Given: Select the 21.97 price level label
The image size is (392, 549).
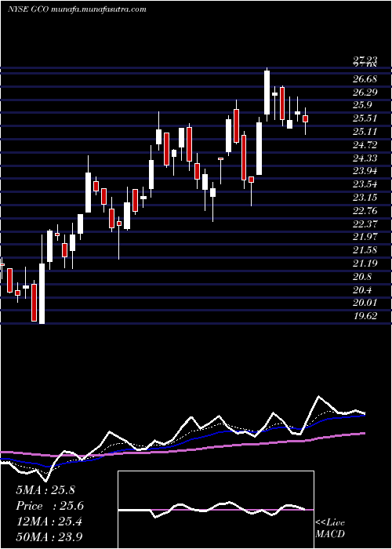Looking at the screenshot, I should [x=365, y=237].
